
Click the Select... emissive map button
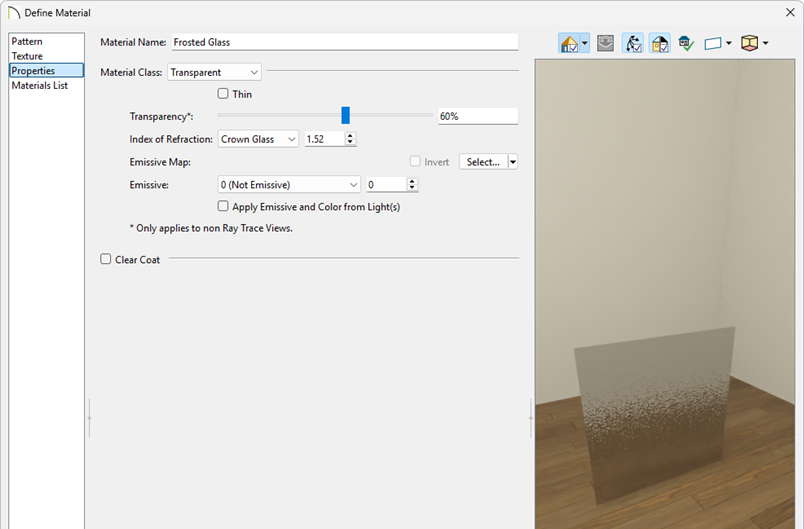point(483,162)
